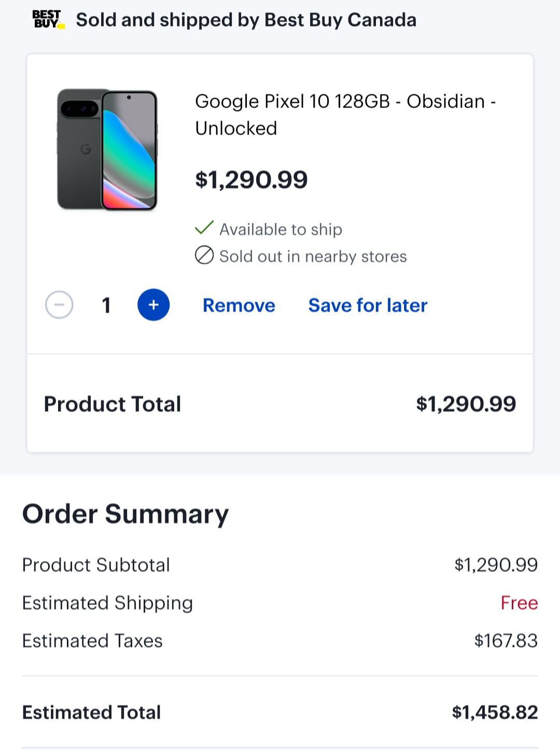
Task: Click the Estimated Total amount $1,458.82
Action: tap(495, 712)
